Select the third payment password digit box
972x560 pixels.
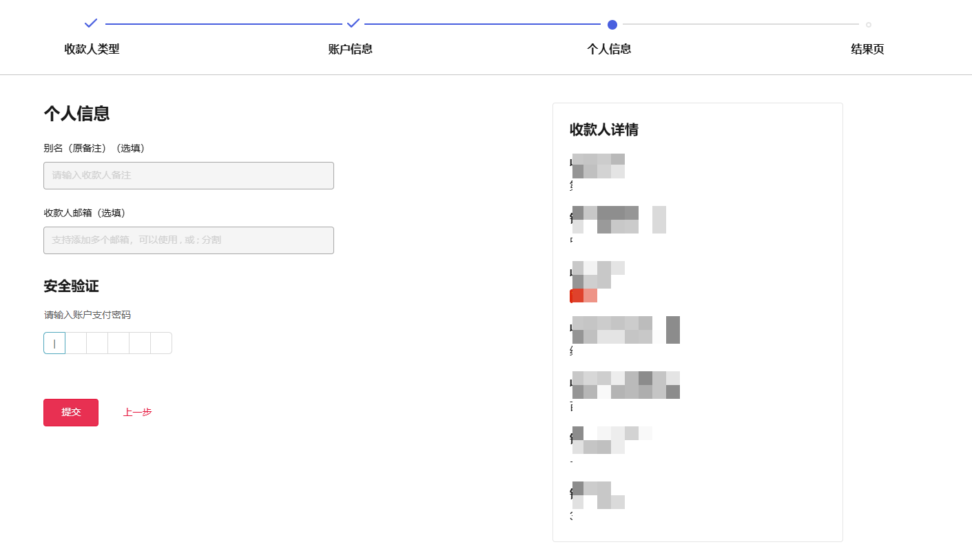(97, 343)
